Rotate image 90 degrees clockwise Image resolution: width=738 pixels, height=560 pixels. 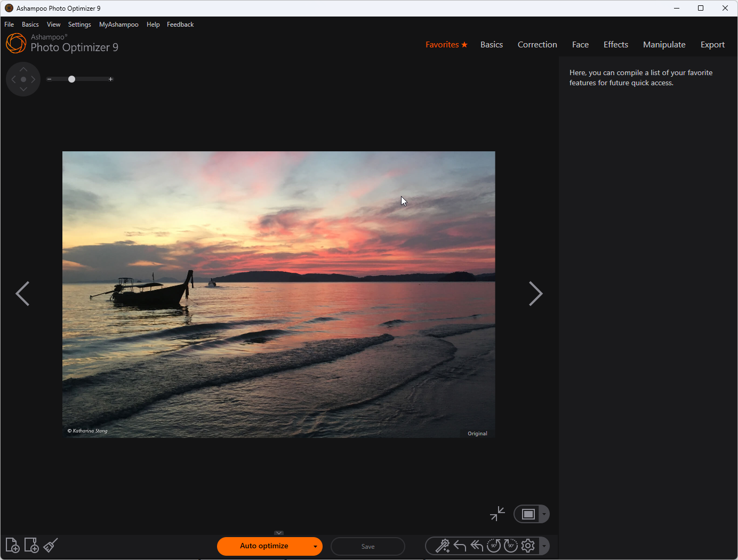511,546
